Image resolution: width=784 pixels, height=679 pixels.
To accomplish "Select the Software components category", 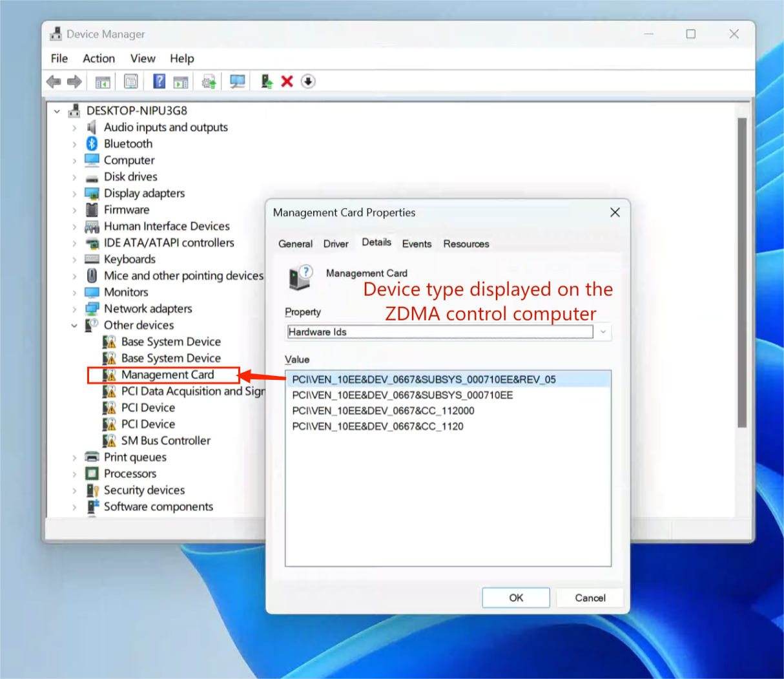I will [x=158, y=507].
